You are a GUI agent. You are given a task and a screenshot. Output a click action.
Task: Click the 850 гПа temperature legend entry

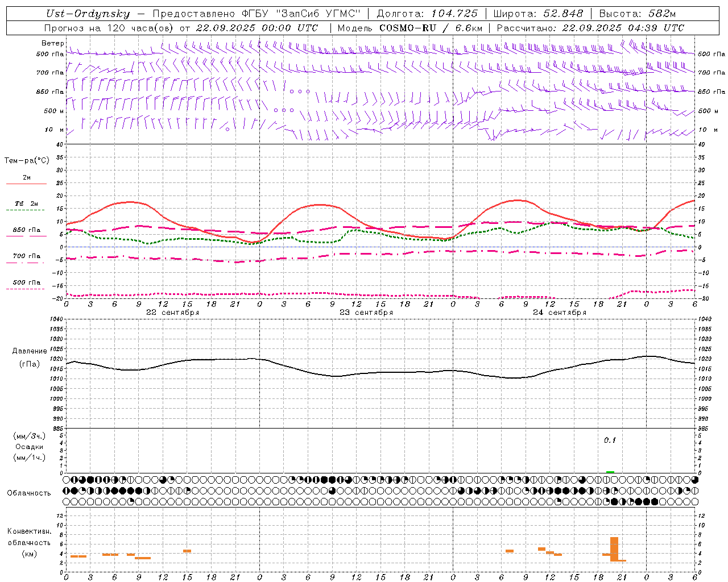(26, 230)
